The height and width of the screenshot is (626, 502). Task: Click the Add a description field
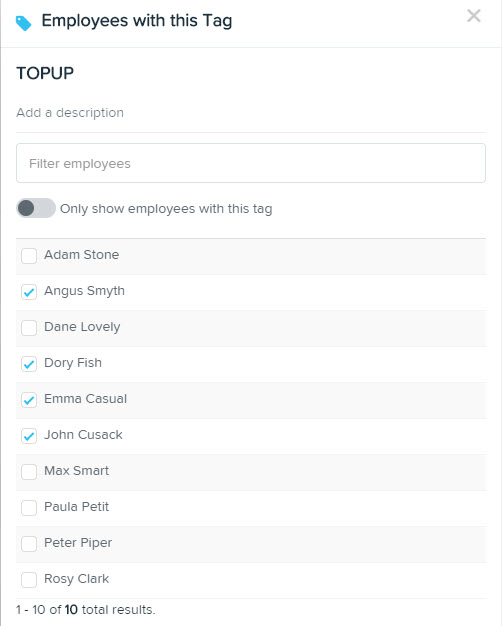251,113
